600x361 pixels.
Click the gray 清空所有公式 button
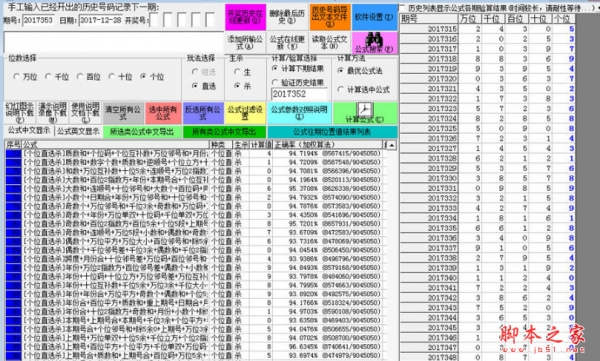click(123, 113)
